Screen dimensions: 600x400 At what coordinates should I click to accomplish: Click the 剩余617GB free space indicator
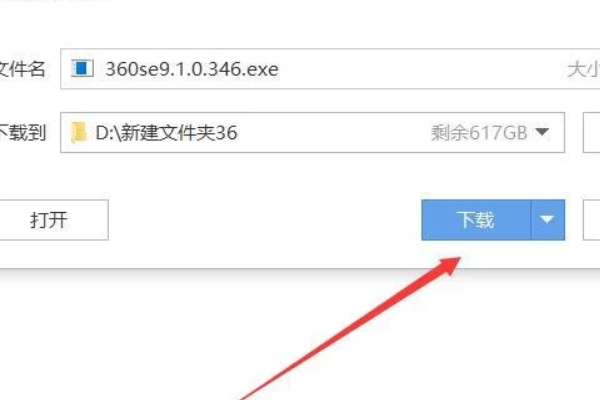pos(479,133)
